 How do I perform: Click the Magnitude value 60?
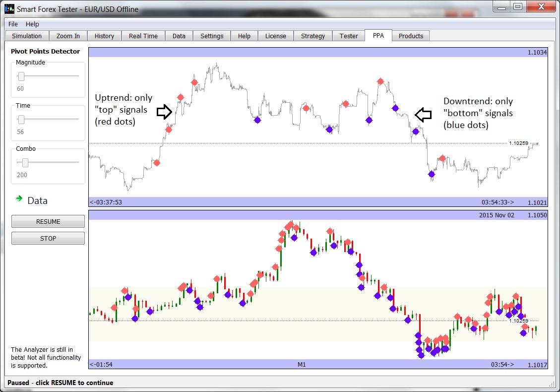pos(20,89)
